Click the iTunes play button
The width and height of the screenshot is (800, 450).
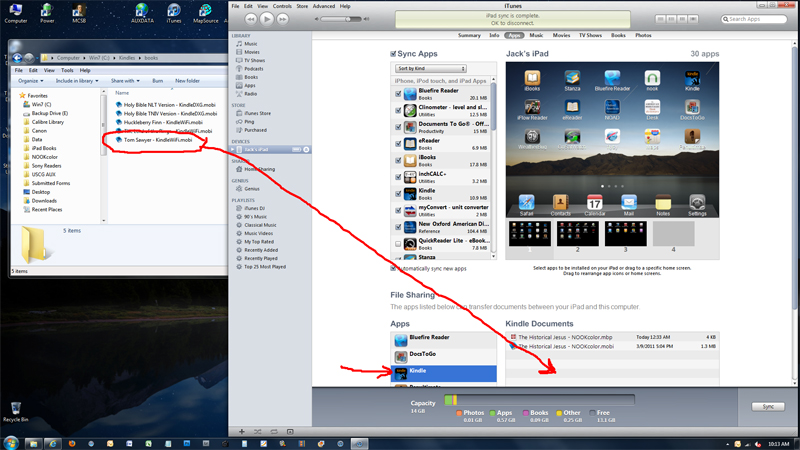[x=266, y=19]
